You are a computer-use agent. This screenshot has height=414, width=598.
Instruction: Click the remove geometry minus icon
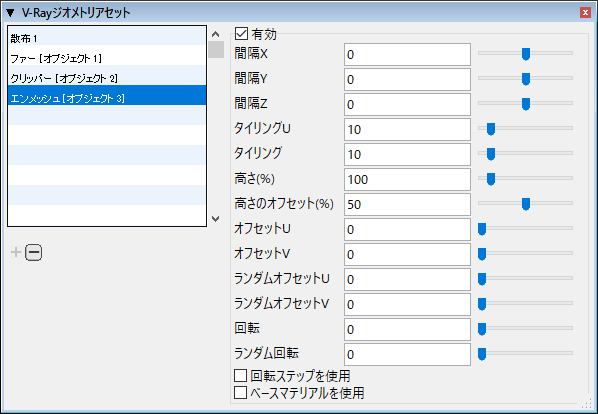point(34,252)
